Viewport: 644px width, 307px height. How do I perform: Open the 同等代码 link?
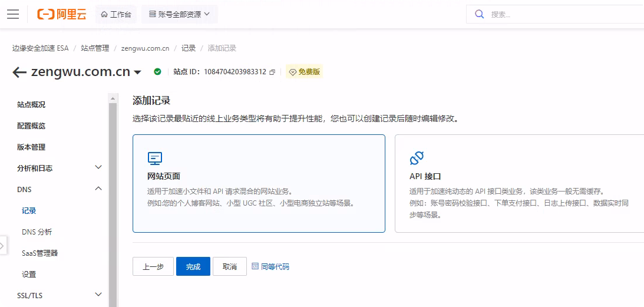click(x=270, y=266)
